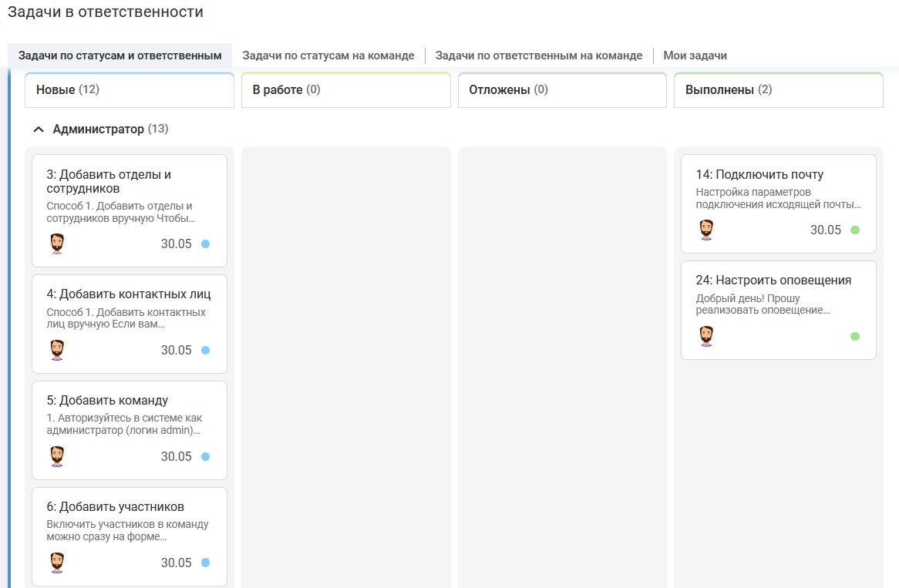Collapse the Администратор group chevron

[x=39, y=129]
